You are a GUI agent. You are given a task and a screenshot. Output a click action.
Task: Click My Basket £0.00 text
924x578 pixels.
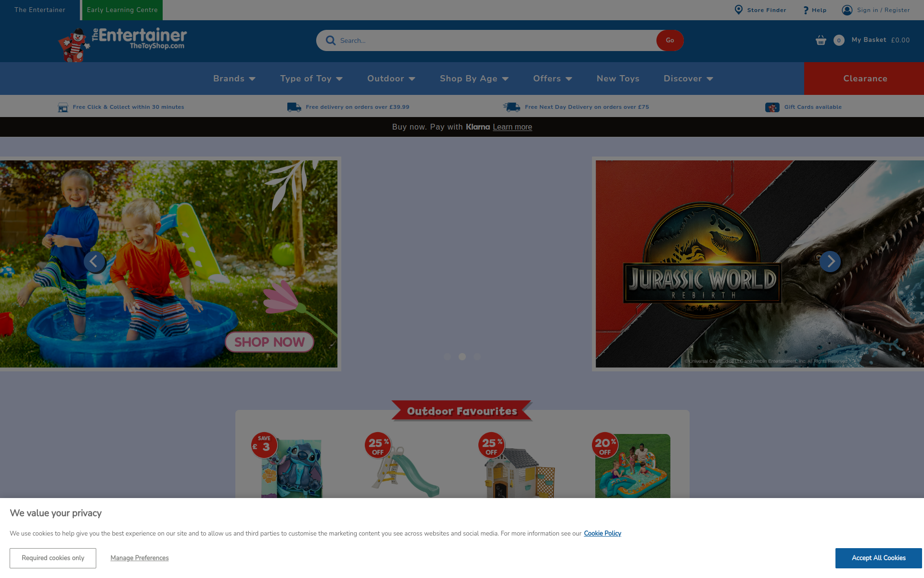(881, 40)
